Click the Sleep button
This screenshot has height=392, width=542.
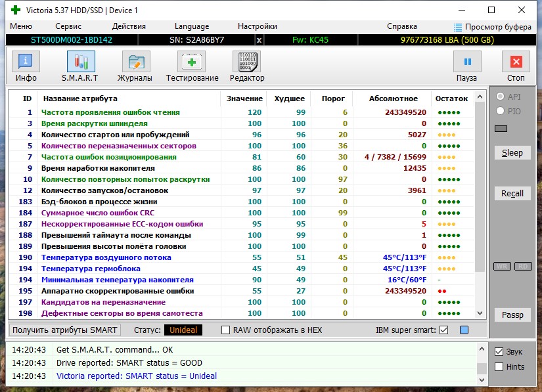tap(512, 152)
